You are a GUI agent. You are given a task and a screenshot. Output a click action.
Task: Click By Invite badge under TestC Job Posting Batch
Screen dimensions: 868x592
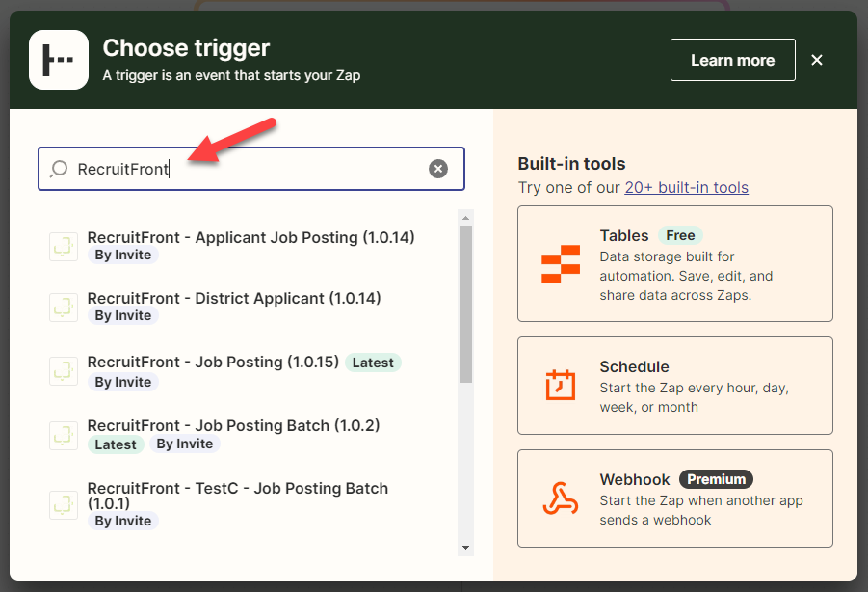pos(123,521)
